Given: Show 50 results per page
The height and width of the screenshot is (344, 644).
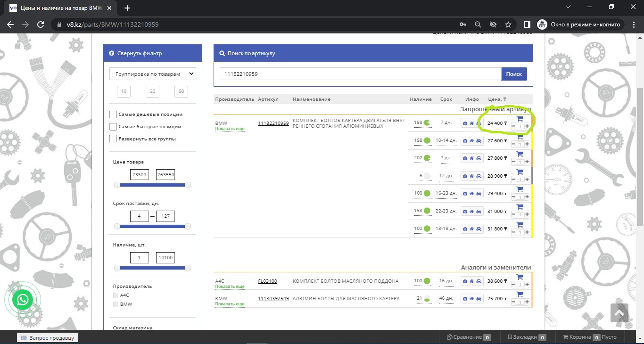Looking at the screenshot, I should click(181, 91).
